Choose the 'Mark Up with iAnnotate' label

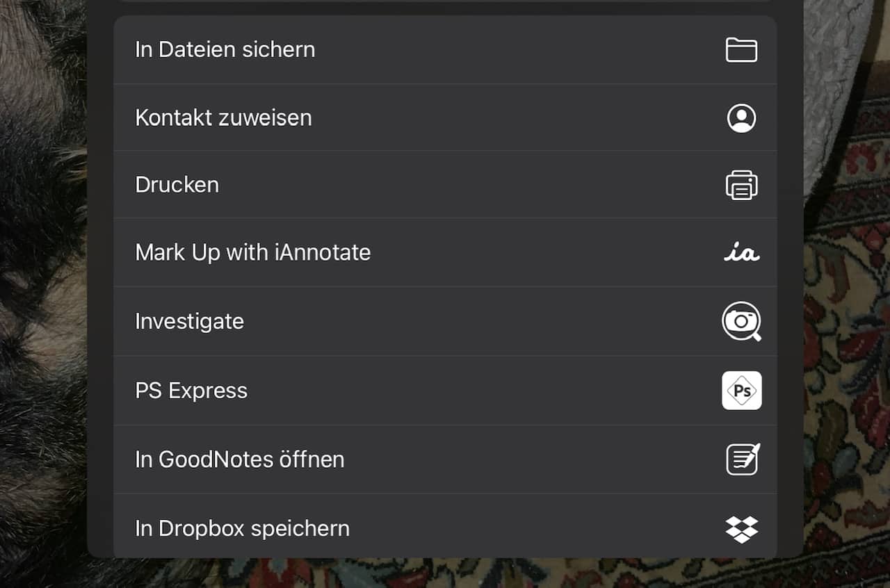252,252
